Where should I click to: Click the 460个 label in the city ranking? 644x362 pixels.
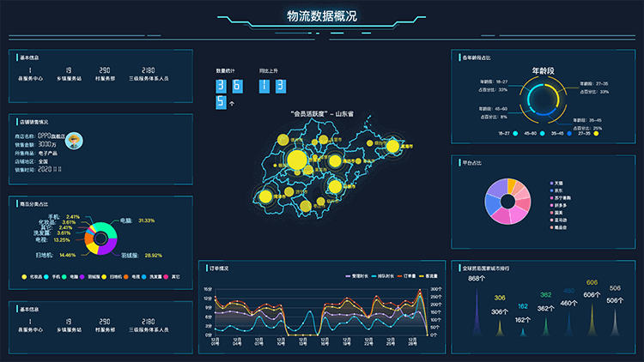coord(568,304)
